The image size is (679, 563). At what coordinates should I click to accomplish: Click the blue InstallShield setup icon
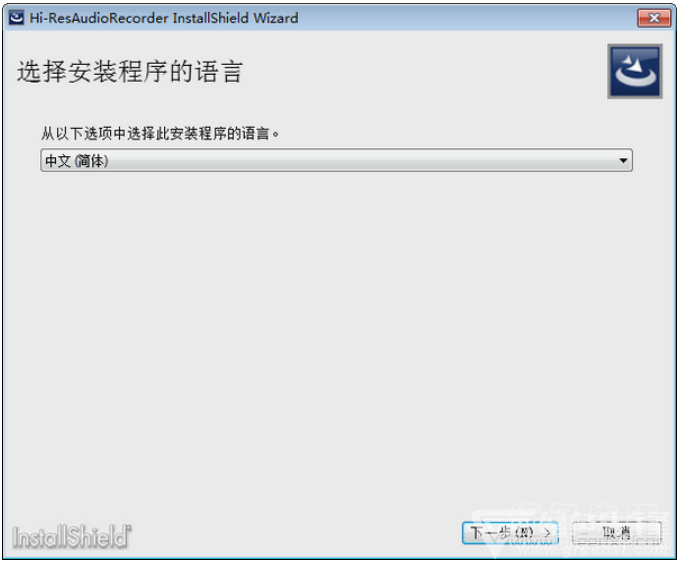634,71
